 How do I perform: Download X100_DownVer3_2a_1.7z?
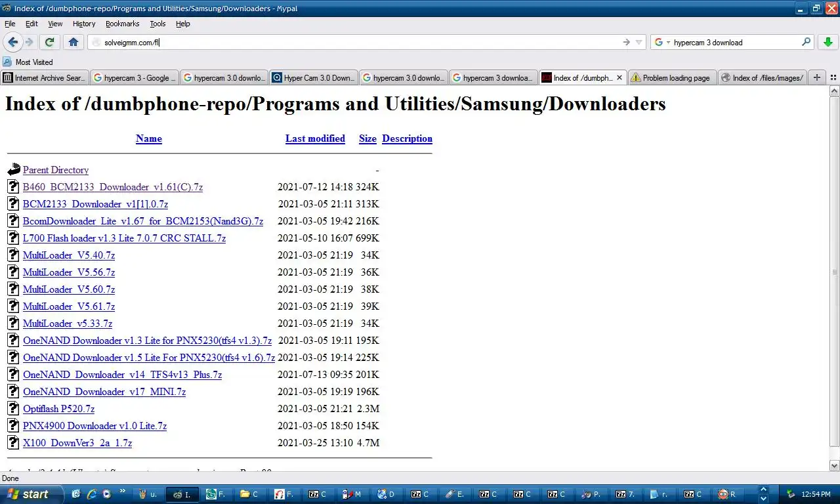click(77, 443)
